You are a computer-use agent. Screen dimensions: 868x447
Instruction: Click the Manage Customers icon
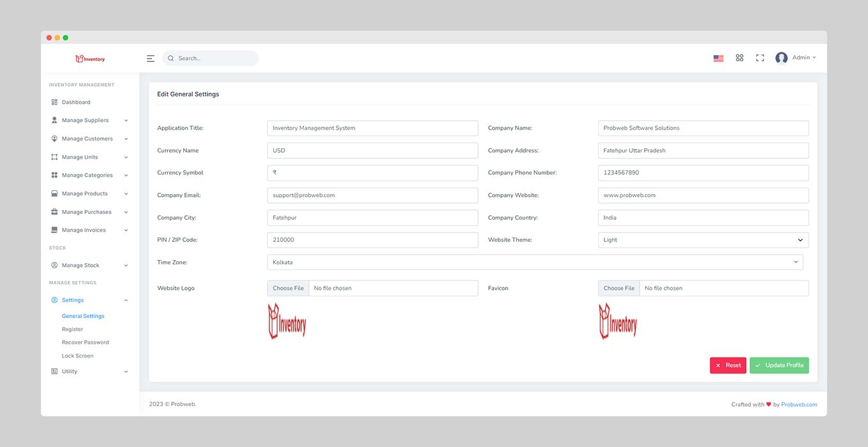[54, 139]
